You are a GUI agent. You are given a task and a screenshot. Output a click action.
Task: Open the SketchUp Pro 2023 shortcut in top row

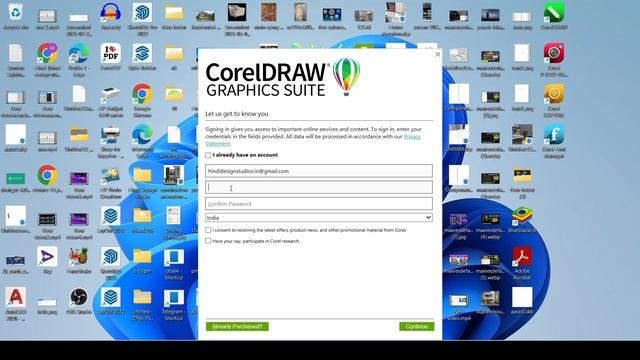pos(142,12)
